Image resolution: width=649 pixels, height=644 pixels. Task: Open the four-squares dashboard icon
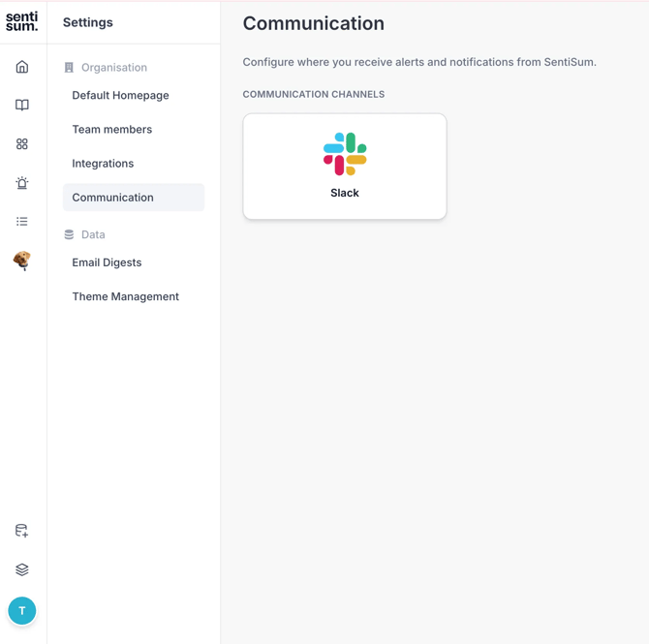pos(22,144)
